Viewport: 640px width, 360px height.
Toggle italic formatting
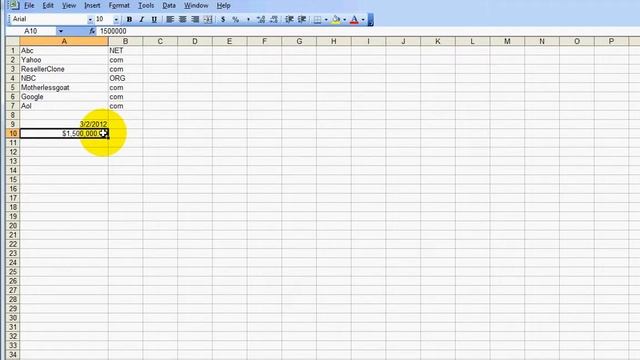click(x=142, y=19)
